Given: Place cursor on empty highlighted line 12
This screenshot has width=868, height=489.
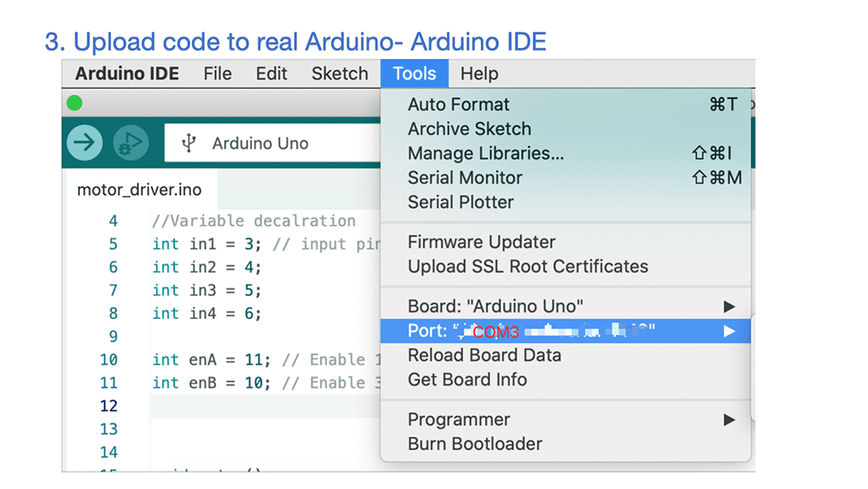Looking at the screenshot, I should pos(265,406).
